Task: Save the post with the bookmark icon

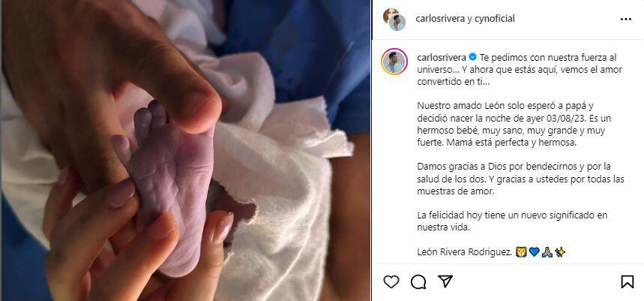Action: [627, 281]
